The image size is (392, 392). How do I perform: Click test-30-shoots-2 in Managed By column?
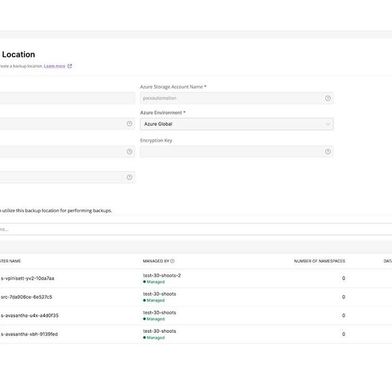(162, 276)
